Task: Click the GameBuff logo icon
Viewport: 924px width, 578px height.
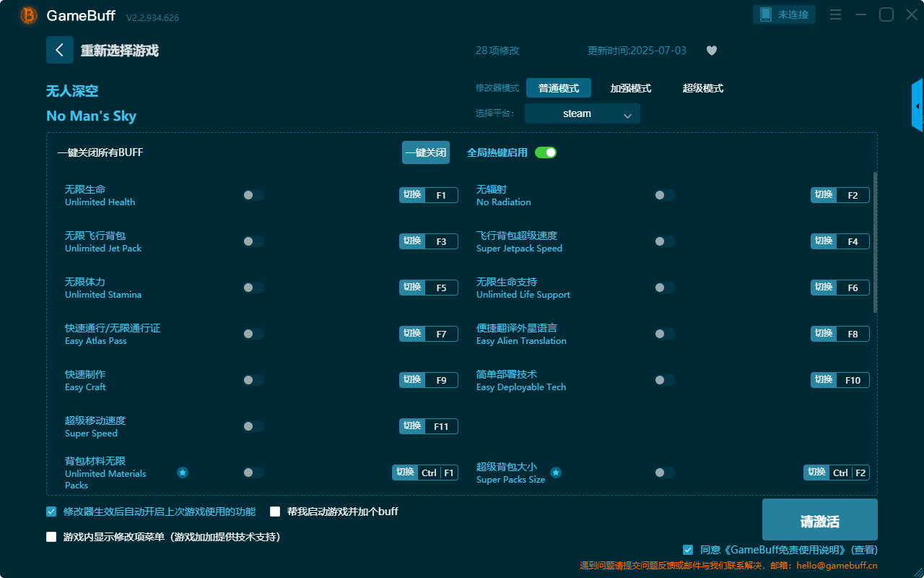Action: point(27,14)
